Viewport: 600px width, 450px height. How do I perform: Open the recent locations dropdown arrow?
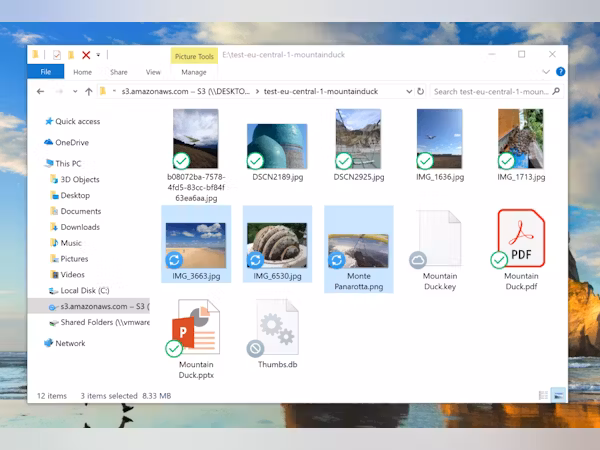pyautogui.click(x=75, y=91)
